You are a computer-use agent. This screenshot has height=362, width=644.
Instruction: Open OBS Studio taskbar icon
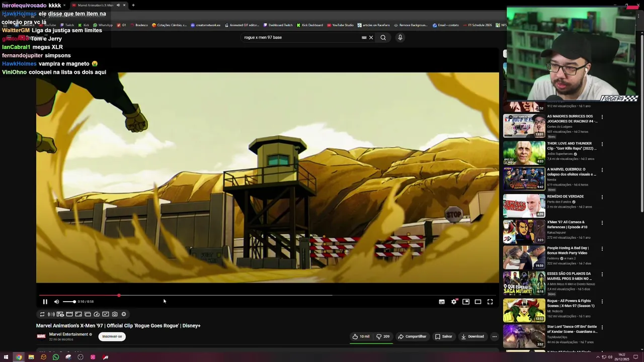[x=80, y=357]
